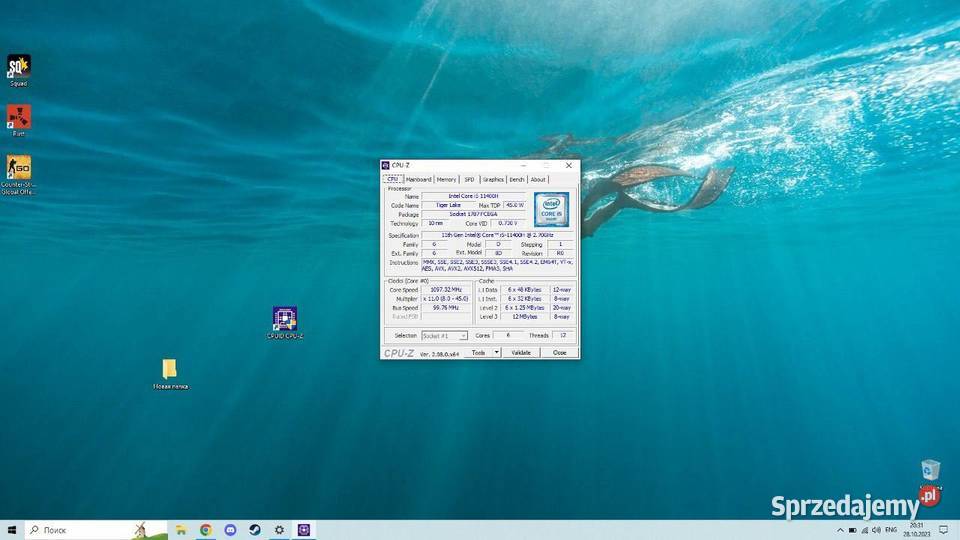Click the CPU-Z window title icon
Image resolution: width=960 pixels, height=540 pixels.
click(x=385, y=165)
